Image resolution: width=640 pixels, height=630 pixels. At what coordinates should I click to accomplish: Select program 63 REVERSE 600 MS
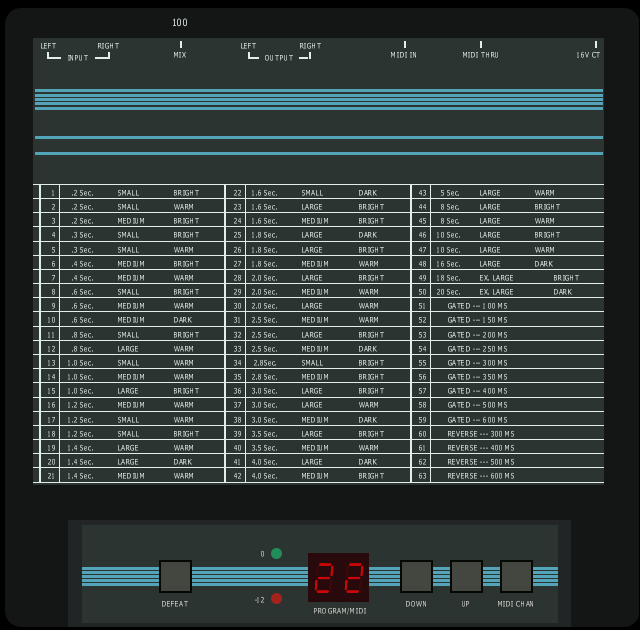pos(508,476)
